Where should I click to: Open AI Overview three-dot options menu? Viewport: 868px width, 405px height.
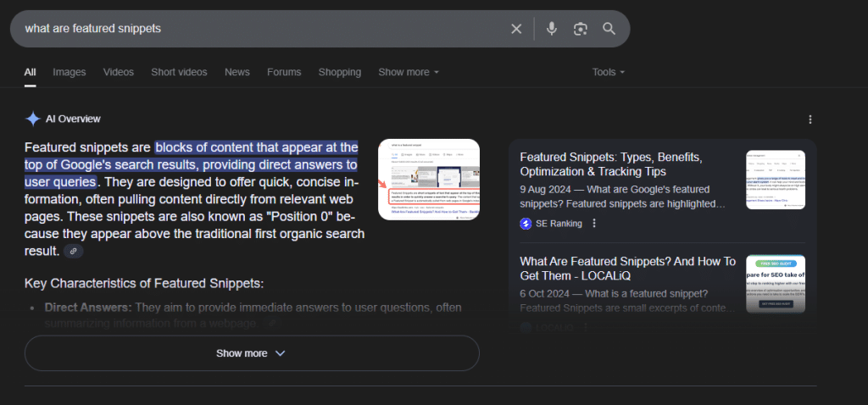pyautogui.click(x=810, y=119)
